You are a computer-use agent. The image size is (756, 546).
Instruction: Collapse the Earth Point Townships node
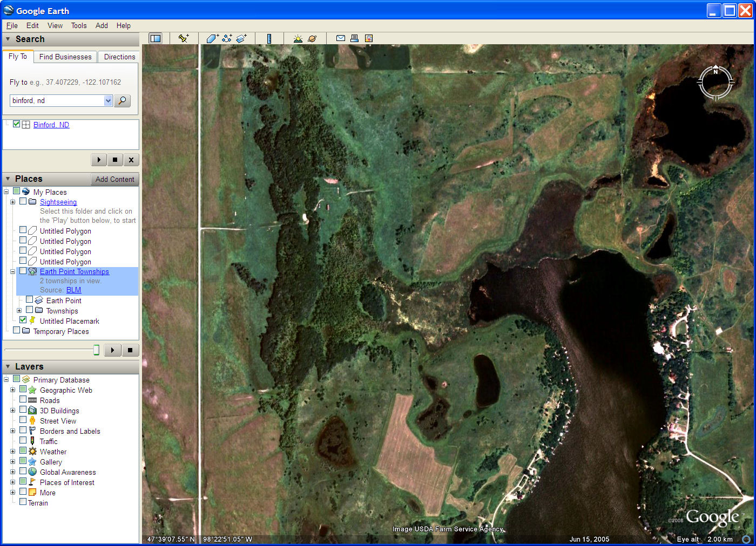(12, 271)
